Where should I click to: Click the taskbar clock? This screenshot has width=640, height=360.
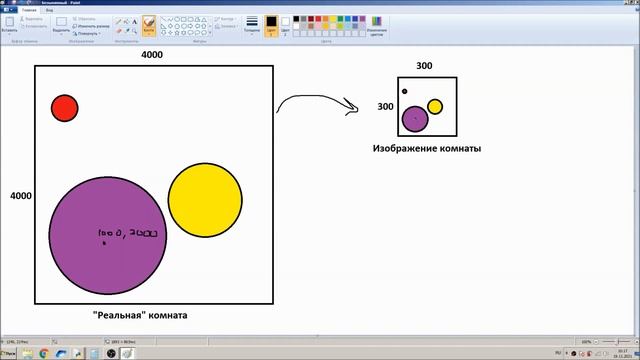[x=622, y=353]
